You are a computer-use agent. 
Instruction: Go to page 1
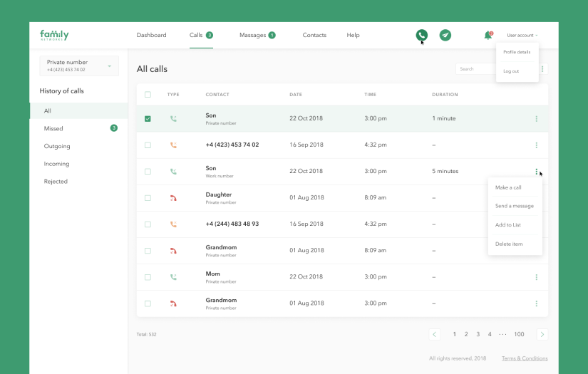click(x=455, y=334)
